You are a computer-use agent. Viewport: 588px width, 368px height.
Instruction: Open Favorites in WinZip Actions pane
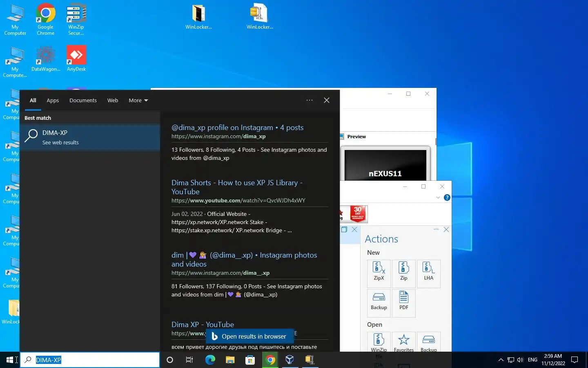click(x=404, y=342)
